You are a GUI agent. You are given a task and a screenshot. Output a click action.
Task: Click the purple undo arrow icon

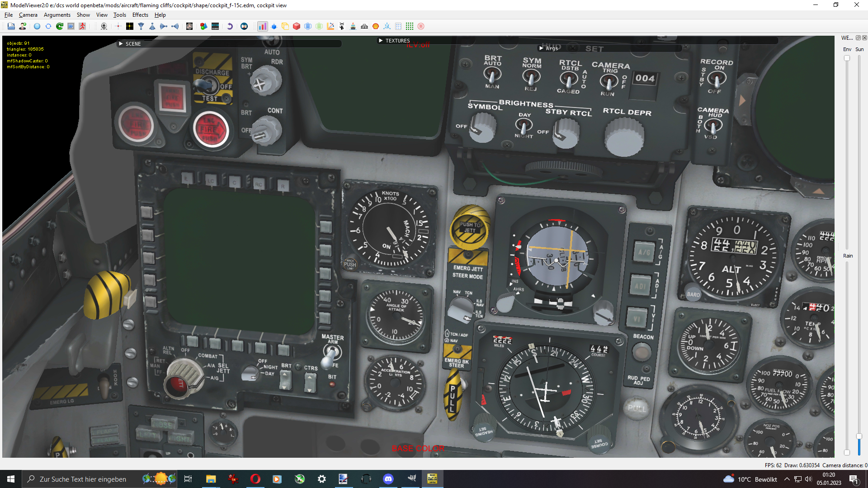[x=230, y=26]
